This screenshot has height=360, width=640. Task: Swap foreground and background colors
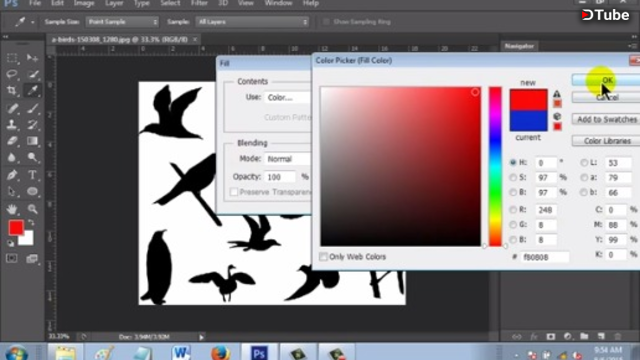click(x=31, y=223)
